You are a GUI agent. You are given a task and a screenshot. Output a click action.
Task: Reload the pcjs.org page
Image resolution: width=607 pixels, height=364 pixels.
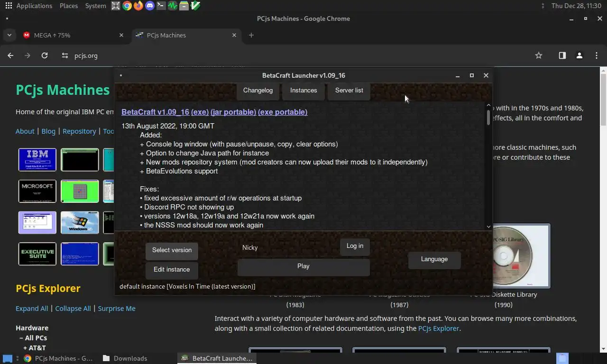pos(45,55)
